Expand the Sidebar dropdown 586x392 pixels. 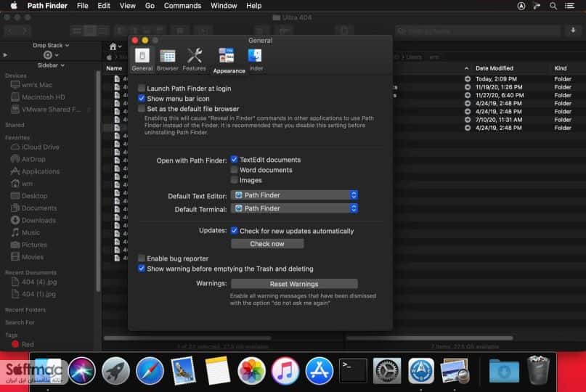[x=51, y=65]
